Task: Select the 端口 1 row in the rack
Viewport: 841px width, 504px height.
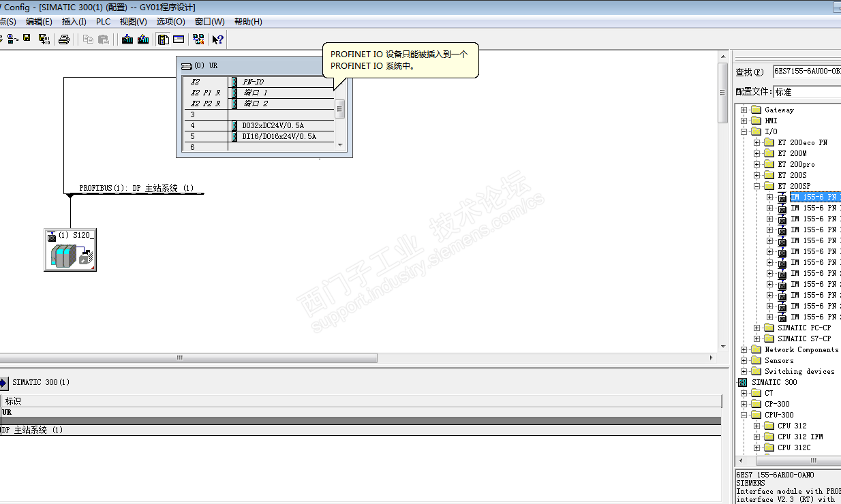Action: (259, 93)
